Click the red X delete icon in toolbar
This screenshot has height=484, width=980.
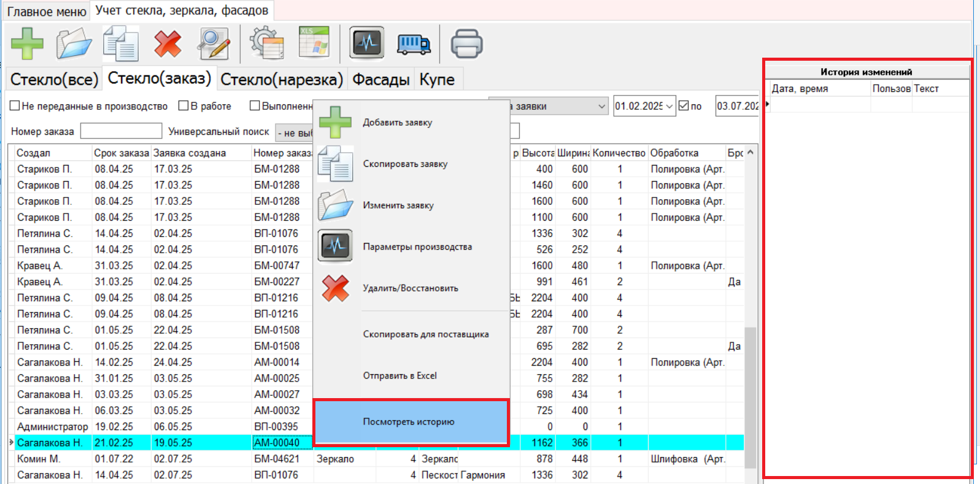coord(168,44)
